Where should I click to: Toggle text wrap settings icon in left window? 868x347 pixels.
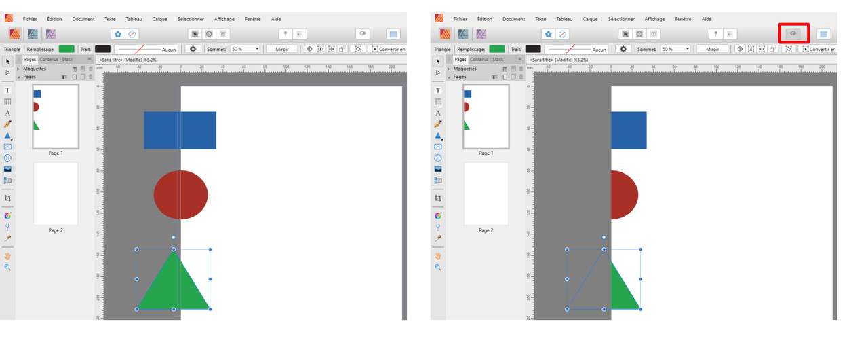coord(300,34)
